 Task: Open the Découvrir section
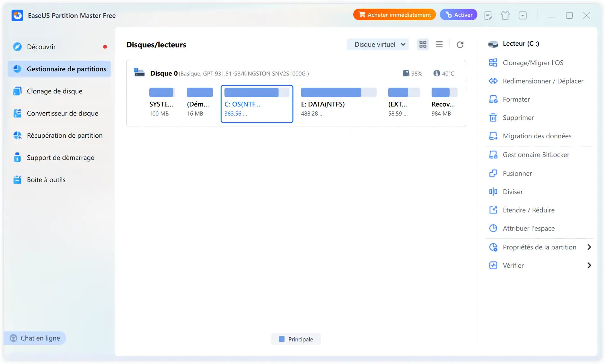pyautogui.click(x=59, y=47)
